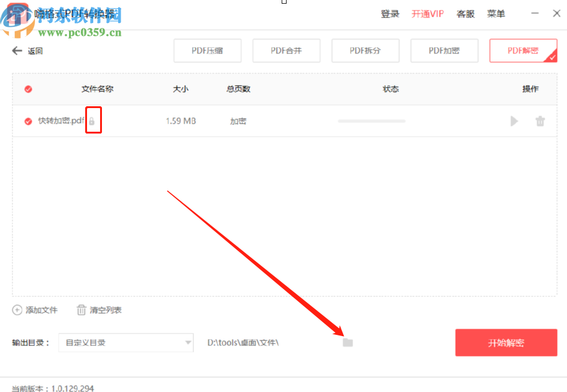Switch to the PDF压缩 tab
This screenshot has width=567, height=392.
(207, 50)
